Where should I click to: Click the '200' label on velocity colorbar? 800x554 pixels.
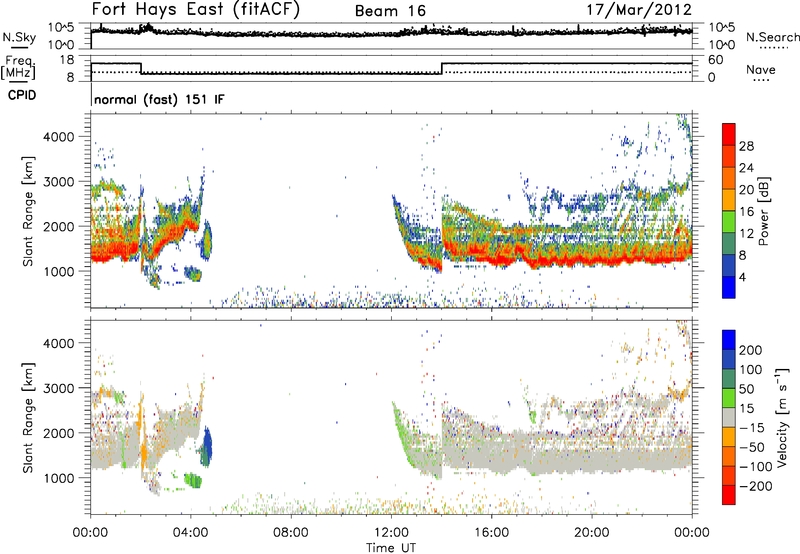point(750,350)
